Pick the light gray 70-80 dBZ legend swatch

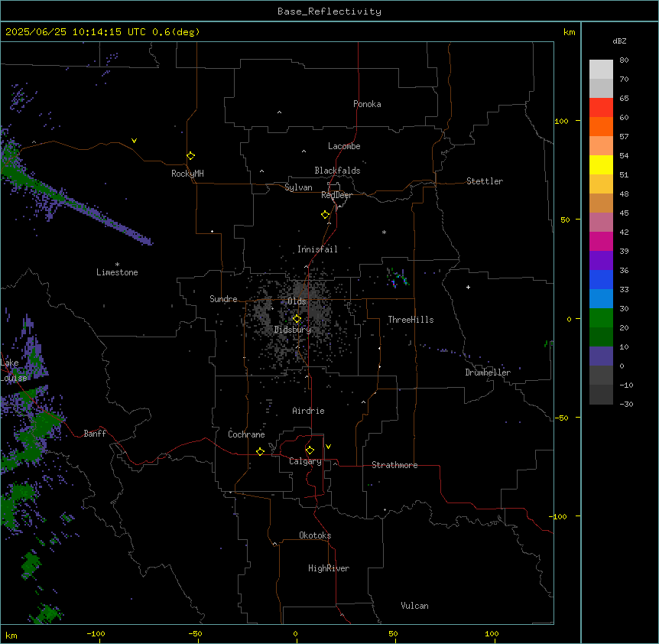tap(601, 70)
